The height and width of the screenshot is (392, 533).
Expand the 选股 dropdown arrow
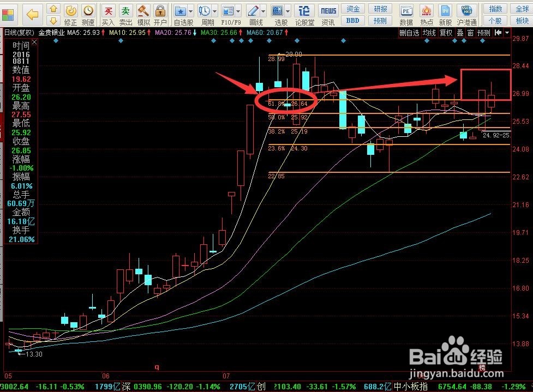click(x=288, y=11)
